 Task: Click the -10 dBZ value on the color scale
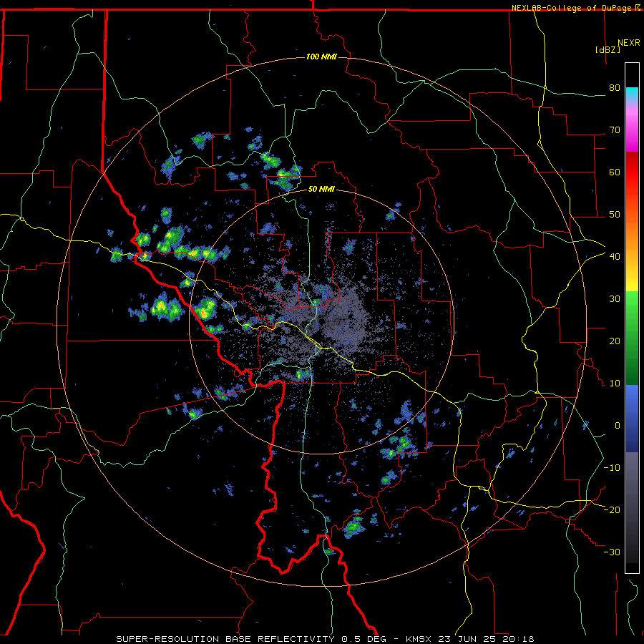coord(612,468)
